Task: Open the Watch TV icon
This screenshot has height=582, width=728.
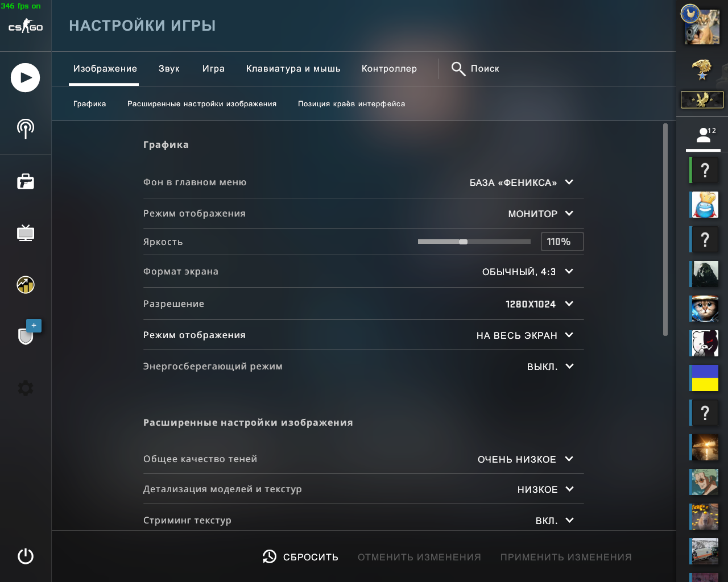Action: [25, 233]
